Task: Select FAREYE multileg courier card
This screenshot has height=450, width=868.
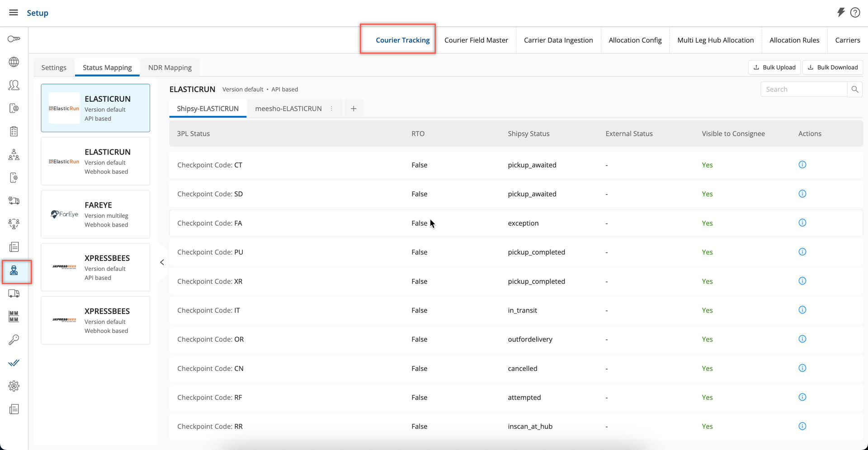Action: 95,214
